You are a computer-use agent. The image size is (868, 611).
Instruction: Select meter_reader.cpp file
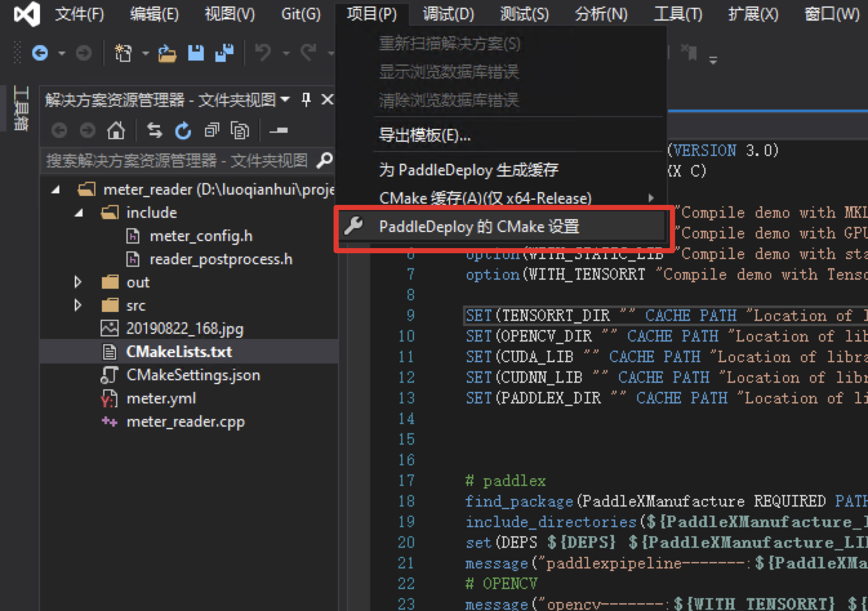coord(185,422)
